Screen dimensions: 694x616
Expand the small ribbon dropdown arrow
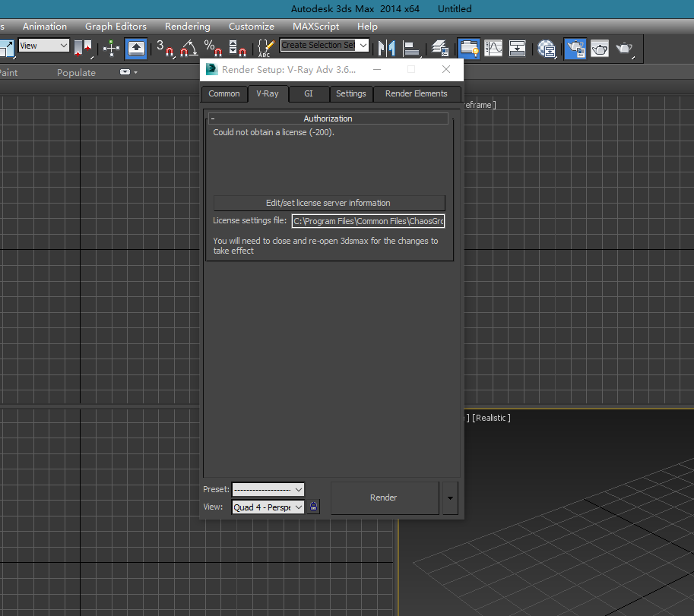coord(135,72)
